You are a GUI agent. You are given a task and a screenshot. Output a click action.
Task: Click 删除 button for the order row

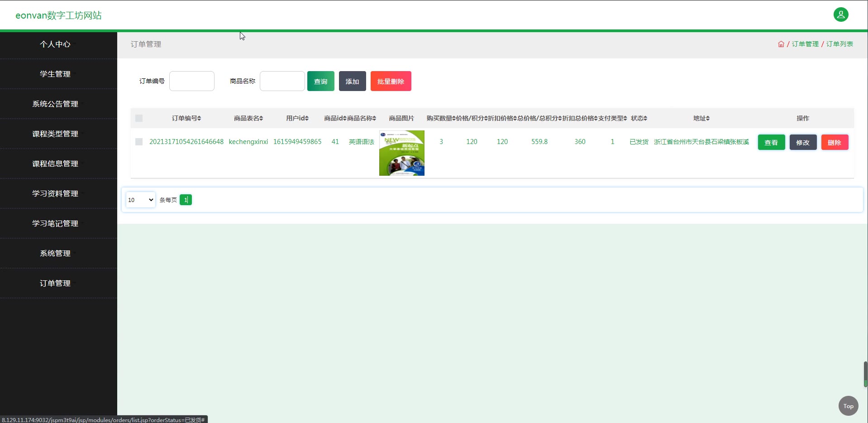pyautogui.click(x=835, y=142)
